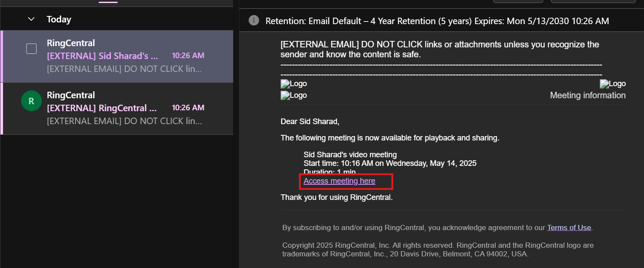Click the retention expiry notice text
The height and width of the screenshot is (268, 644).
437,21
